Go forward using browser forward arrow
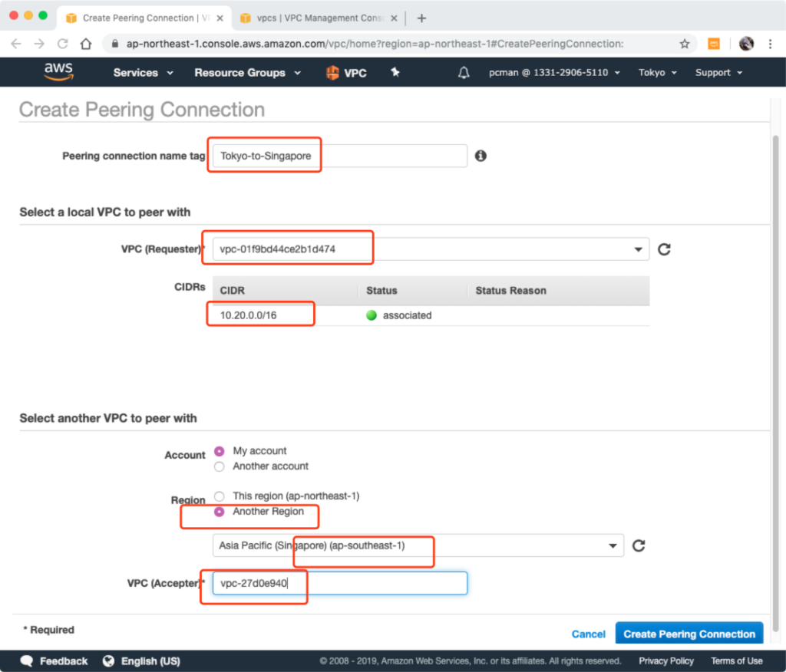The width and height of the screenshot is (786, 672). (39, 44)
